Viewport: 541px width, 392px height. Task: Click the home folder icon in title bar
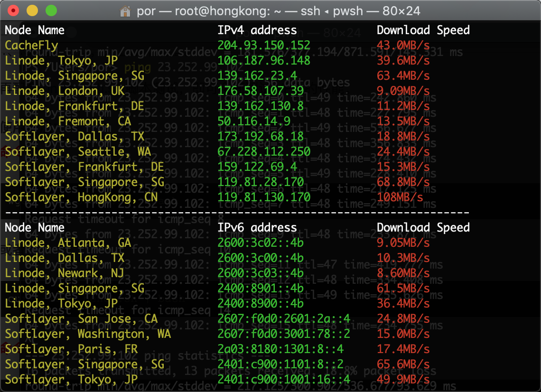(x=125, y=11)
